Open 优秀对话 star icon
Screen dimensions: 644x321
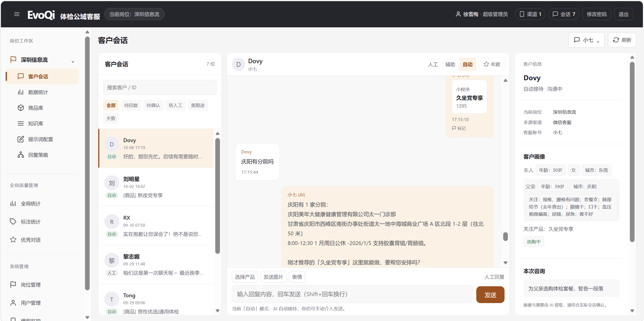point(13,240)
